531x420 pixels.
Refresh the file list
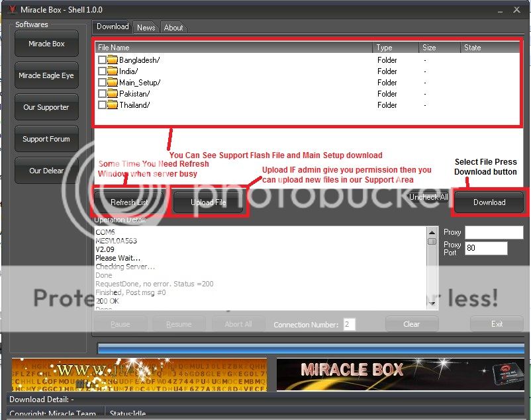tap(129, 202)
